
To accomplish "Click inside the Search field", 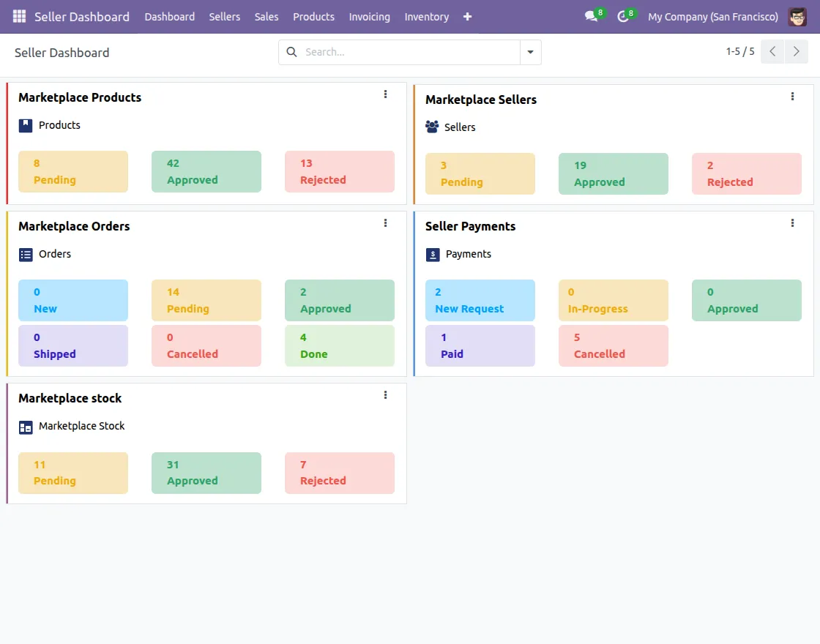I will [x=403, y=52].
